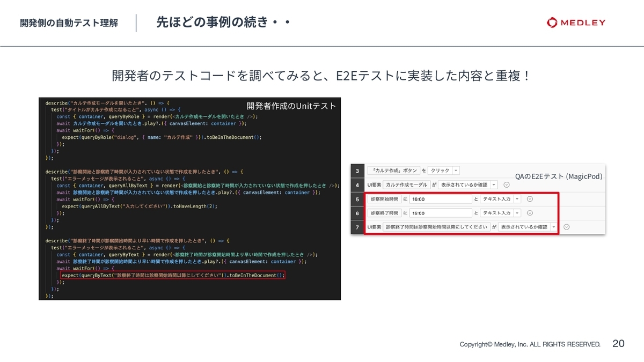Select step number 6 in MagicPod
This screenshot has width=644, height=362.
coord(357,213)
